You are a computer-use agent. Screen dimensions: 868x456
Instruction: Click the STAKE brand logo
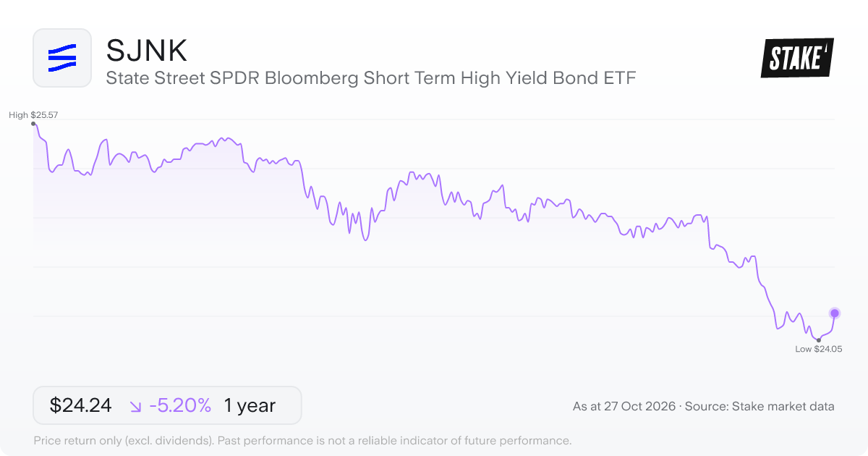[797, 58]
